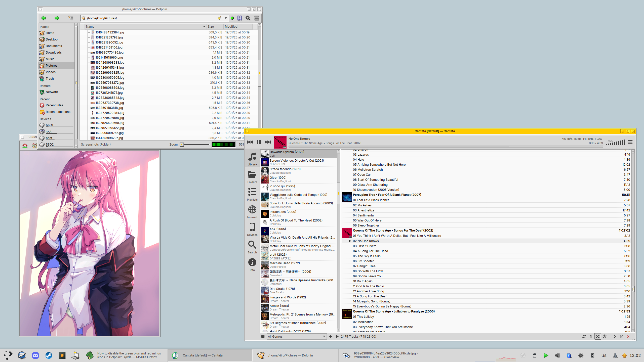Viewport: 644px width, 362px height.
Task: Switch to the Playlists tab in Cantata
Action: [x=252, y=194]
